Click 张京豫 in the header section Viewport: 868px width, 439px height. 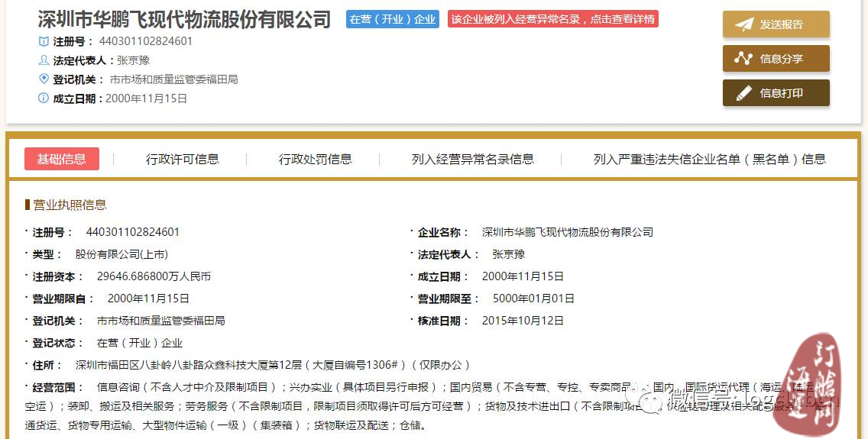coord(134,60)
